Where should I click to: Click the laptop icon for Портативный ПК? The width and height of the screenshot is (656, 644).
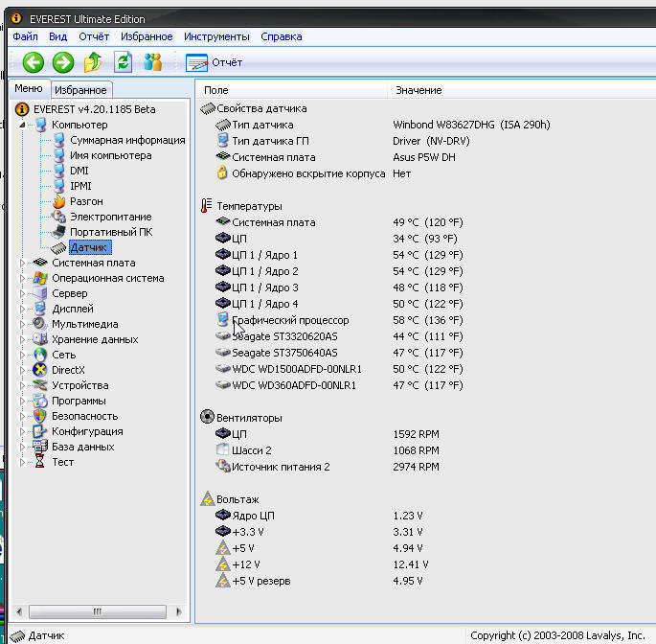(x=58, y=232)
